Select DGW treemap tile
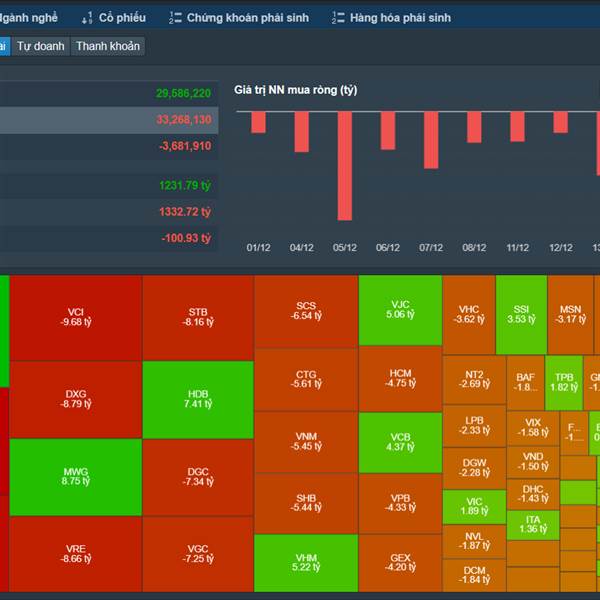Image resolution: width=600 pixels, height=600 pixels. [x=474, y=468]
